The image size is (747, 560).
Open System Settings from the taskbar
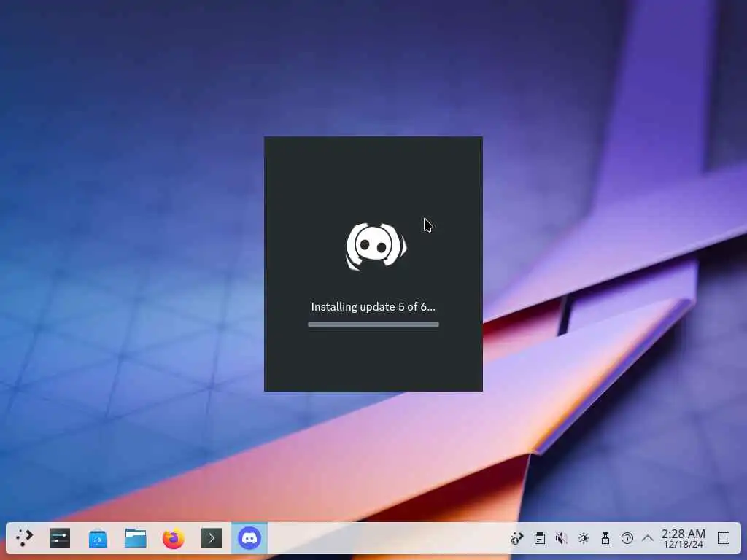tap(60, 538)
